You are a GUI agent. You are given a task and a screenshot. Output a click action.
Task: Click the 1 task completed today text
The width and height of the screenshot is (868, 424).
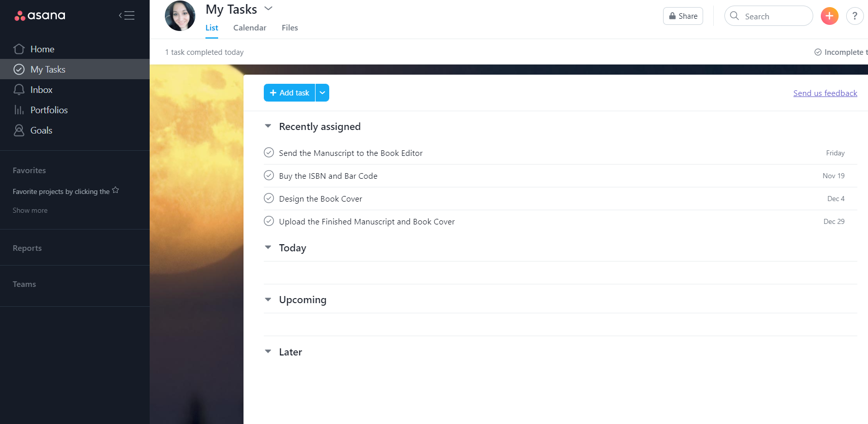(204, 52)
